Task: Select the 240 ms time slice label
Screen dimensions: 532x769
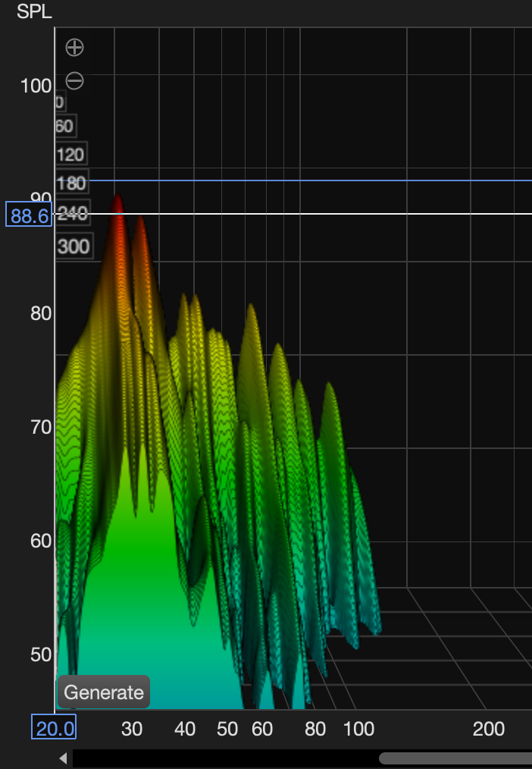Action: click(x=73, y=215)
